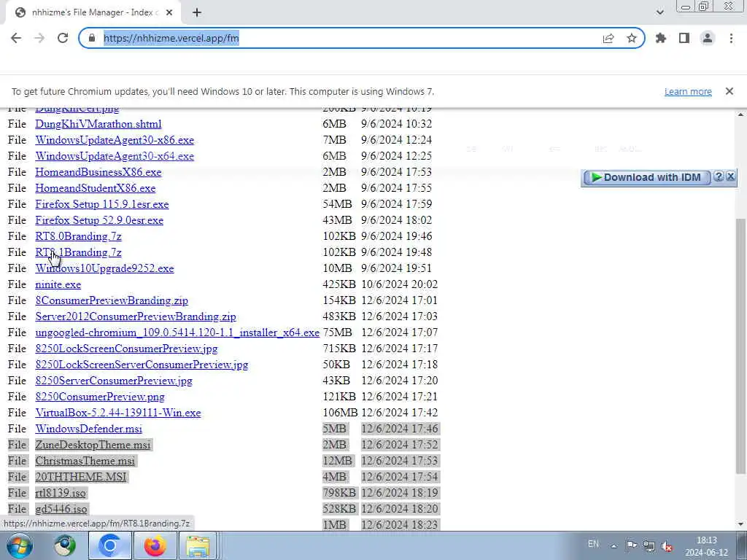747x560 pixels.
Task: Download rtl8139.iso
Action: pyautogui.click(x=61, y=494)
